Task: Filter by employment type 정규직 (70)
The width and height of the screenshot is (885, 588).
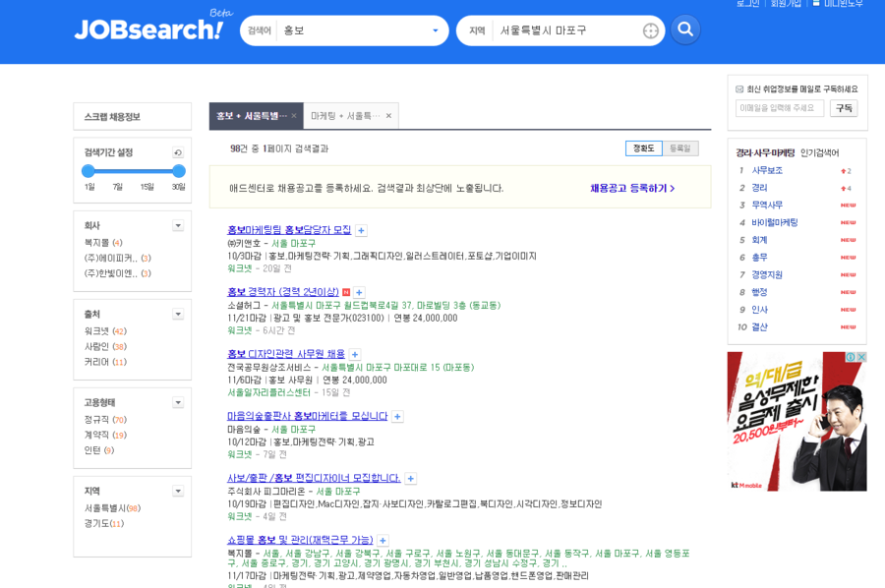Action: tap(105, 420)
